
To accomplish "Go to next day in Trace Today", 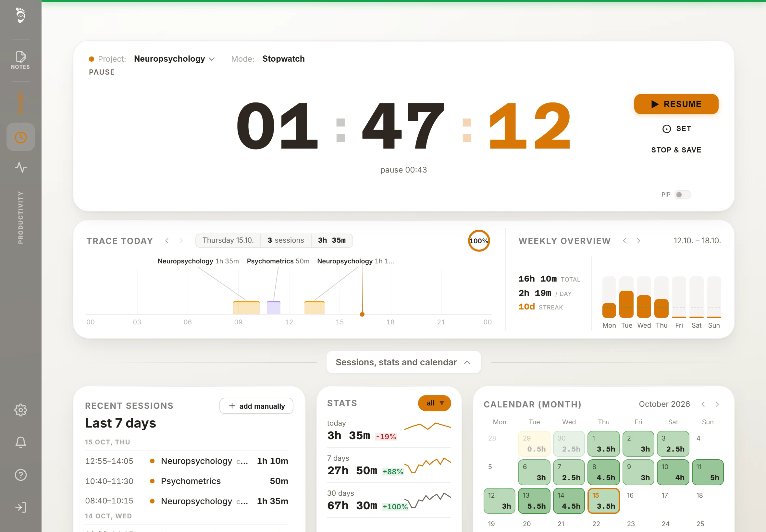I will coord(181,240).
